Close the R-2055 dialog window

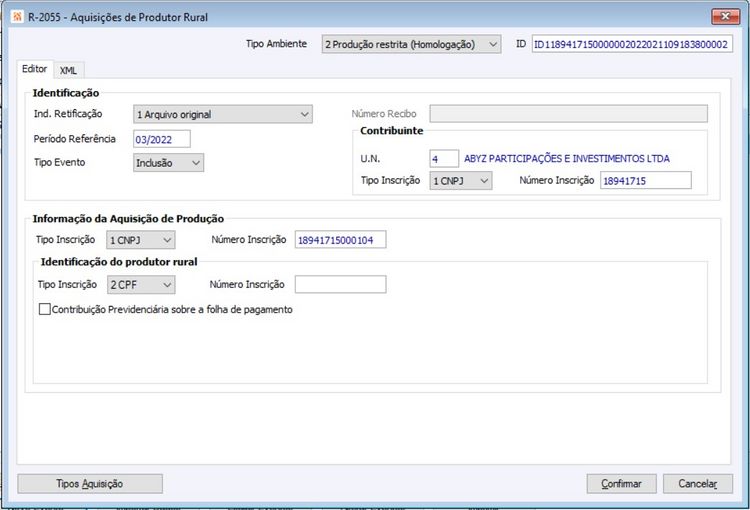tap(725, 16)
